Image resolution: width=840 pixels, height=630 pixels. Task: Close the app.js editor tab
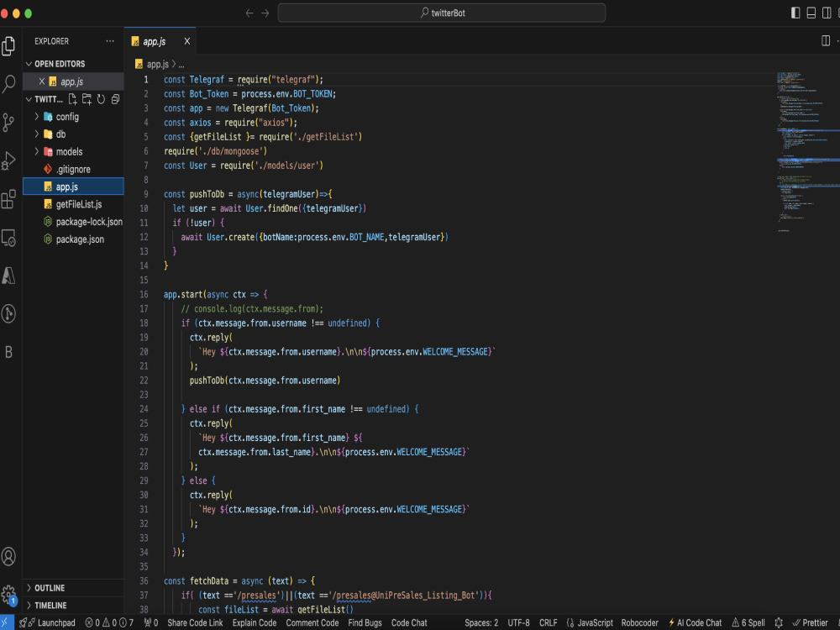(187, 41)
